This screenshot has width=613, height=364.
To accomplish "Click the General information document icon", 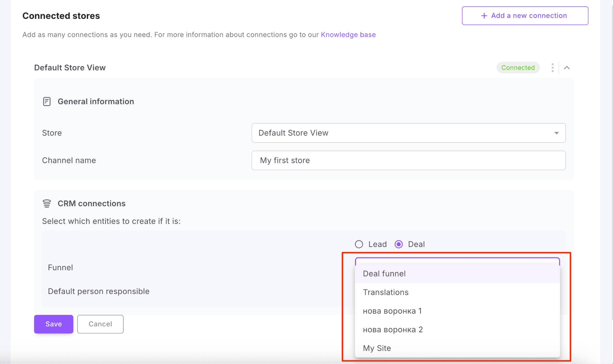I will (x=47, y=101).
